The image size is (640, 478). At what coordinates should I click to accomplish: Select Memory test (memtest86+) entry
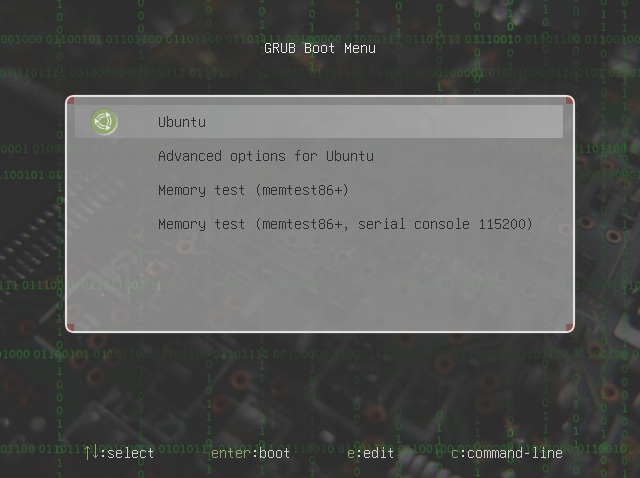[253, 190]
